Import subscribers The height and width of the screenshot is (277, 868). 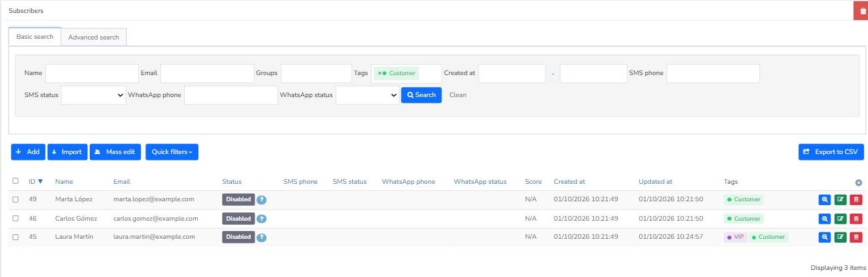[67, 152]
